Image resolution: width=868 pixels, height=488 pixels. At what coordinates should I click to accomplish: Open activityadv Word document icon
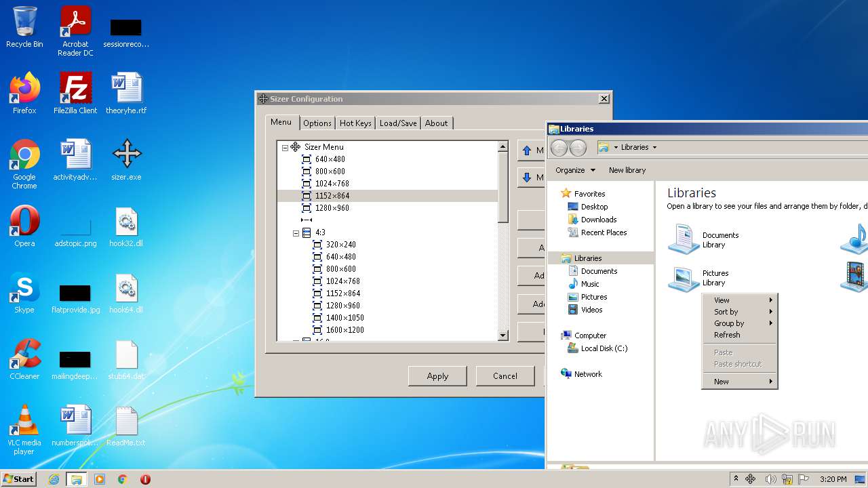click(75, 160)
